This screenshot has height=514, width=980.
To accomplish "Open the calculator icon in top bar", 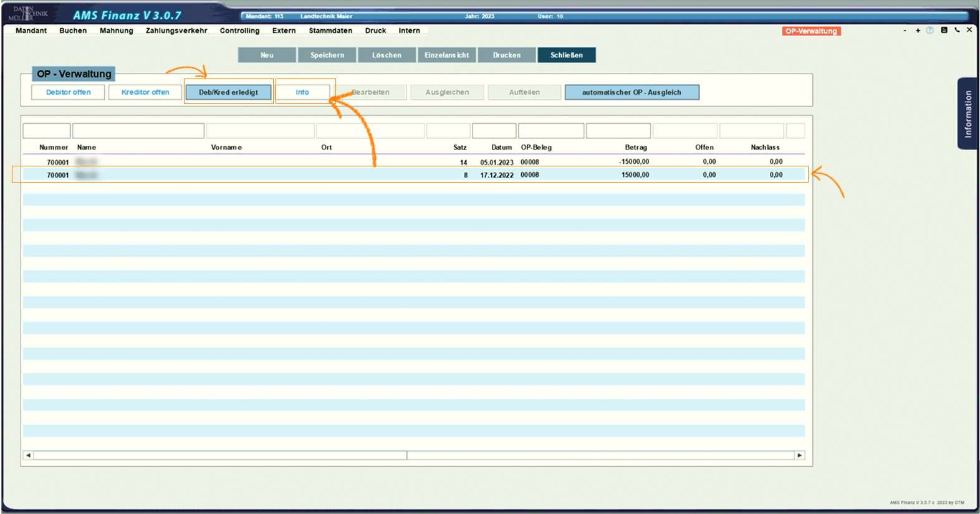I will tap(944, 30).
